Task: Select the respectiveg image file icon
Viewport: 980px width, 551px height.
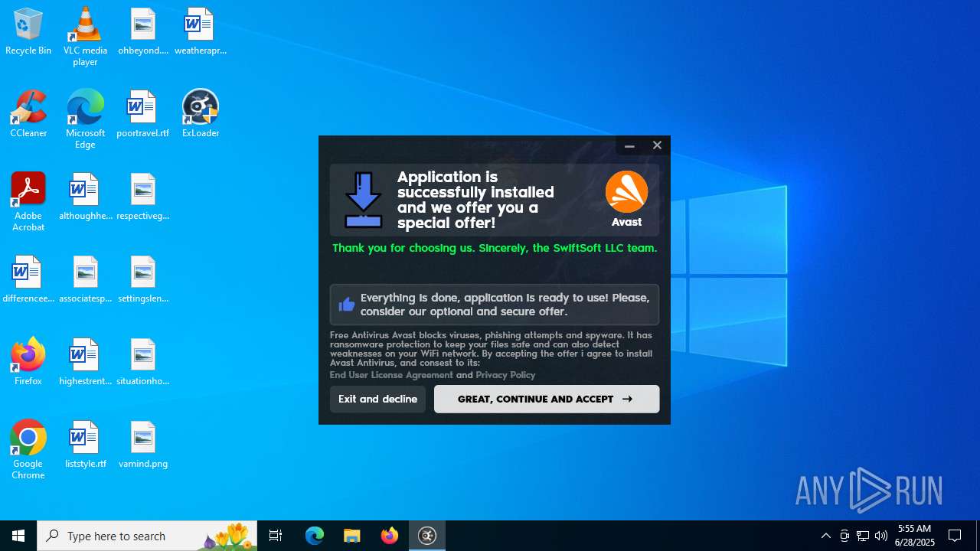Action: point(143,197)
